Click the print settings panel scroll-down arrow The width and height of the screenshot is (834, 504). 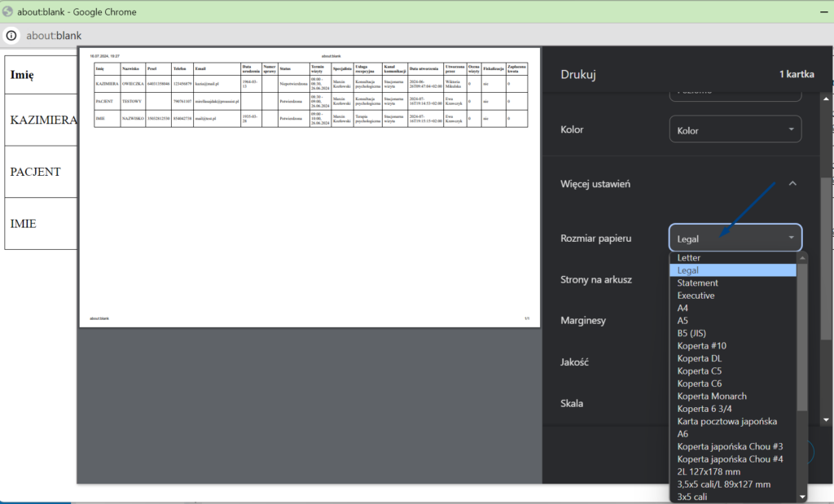point(826,419)
